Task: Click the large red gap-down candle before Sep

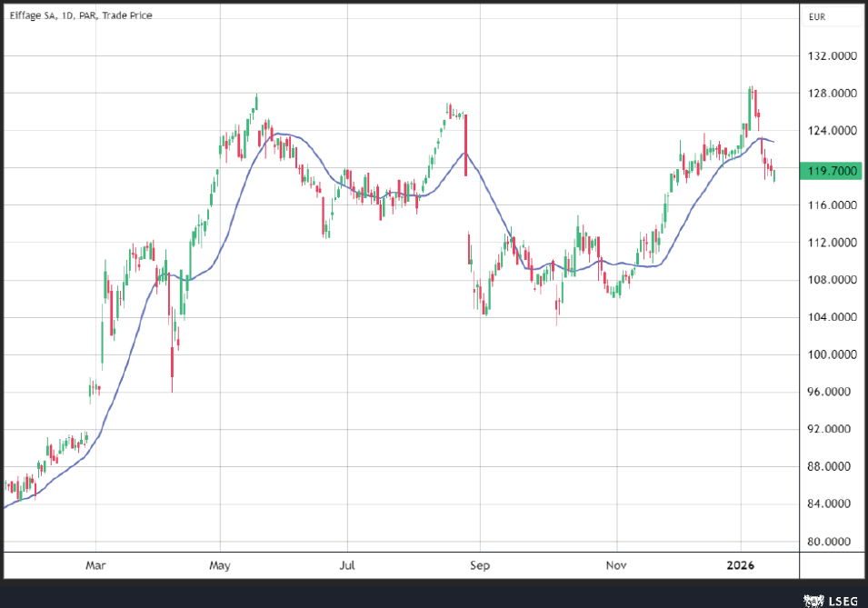Action: (465, 145)
